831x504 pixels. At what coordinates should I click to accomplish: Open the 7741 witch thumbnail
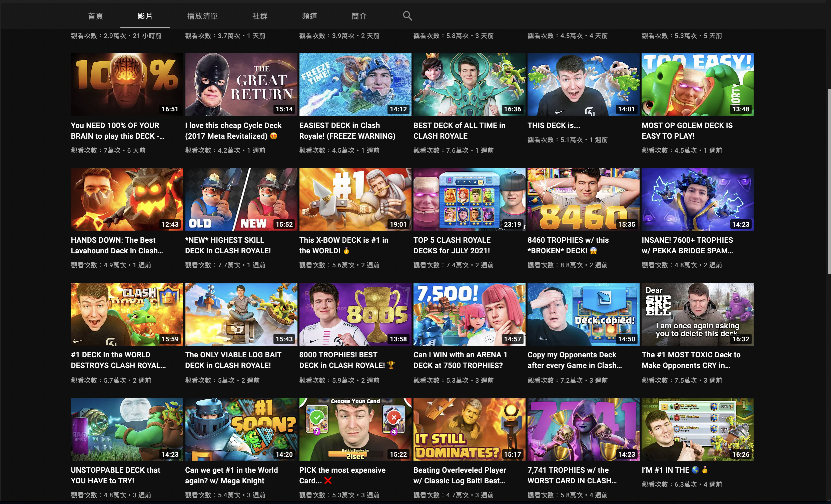[584, 429]
